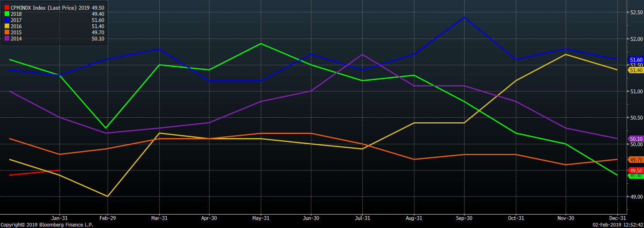Select the Jun-30 date axis label
Screen dimensions: 644x228
pos(311,218)
